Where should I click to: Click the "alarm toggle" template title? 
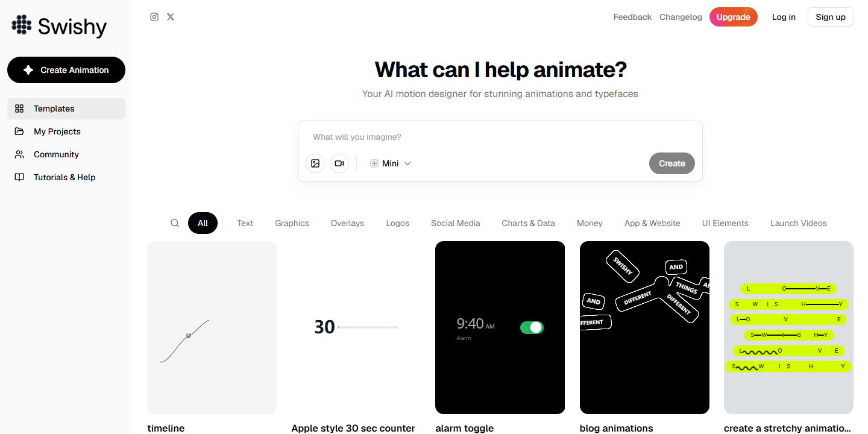[465, 428]
